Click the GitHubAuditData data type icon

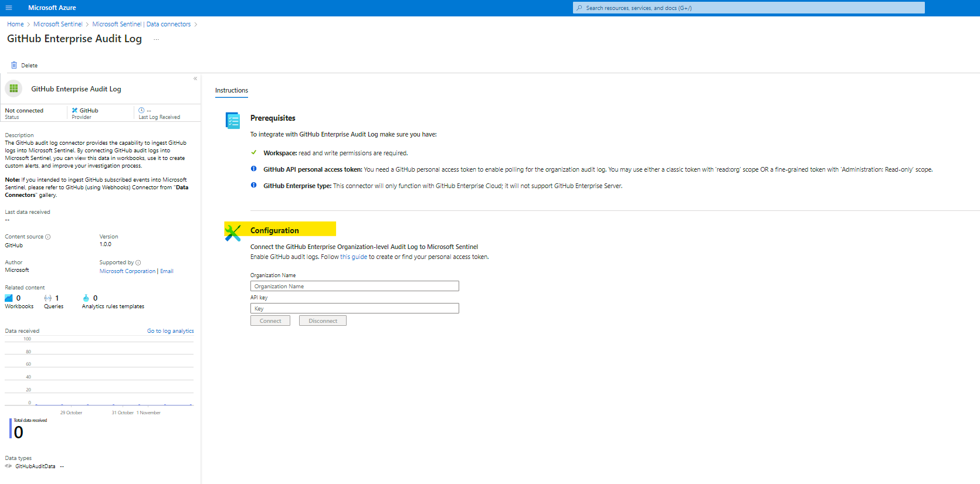(x=8, y=466)
